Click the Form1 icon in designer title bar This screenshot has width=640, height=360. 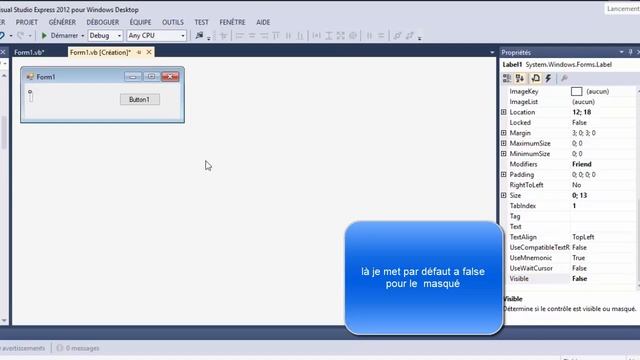30,77
